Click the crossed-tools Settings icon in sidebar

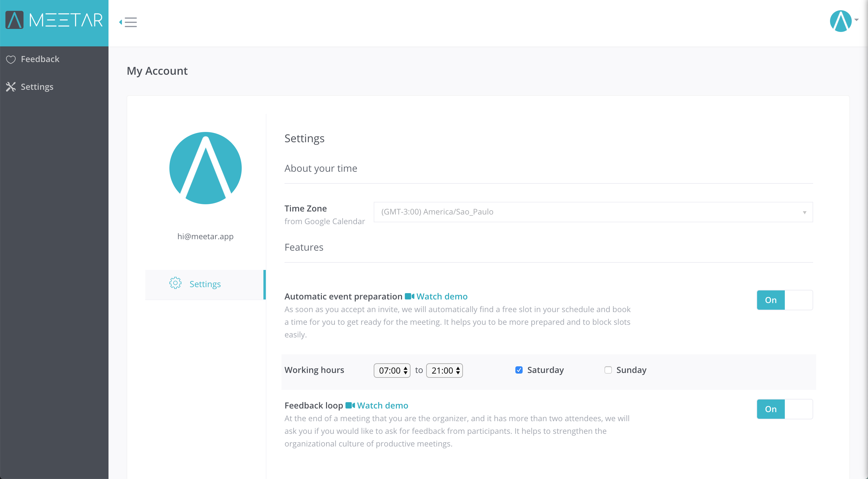11,87
